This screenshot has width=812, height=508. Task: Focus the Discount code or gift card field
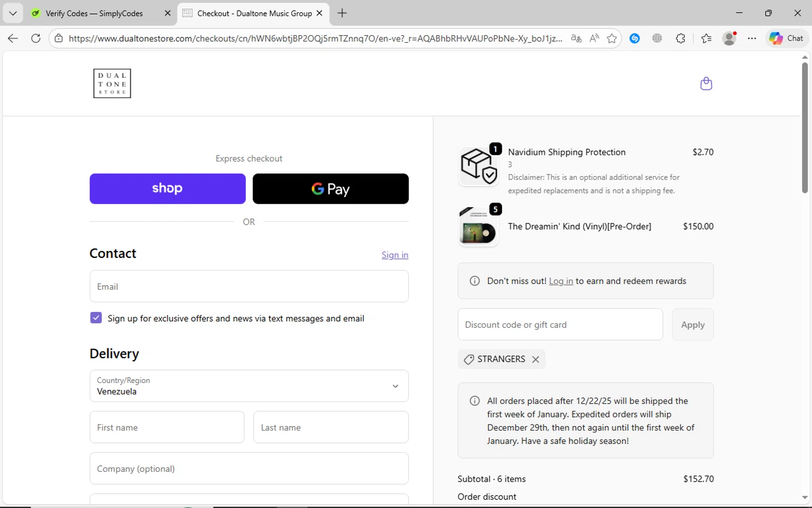pos(560,324)
